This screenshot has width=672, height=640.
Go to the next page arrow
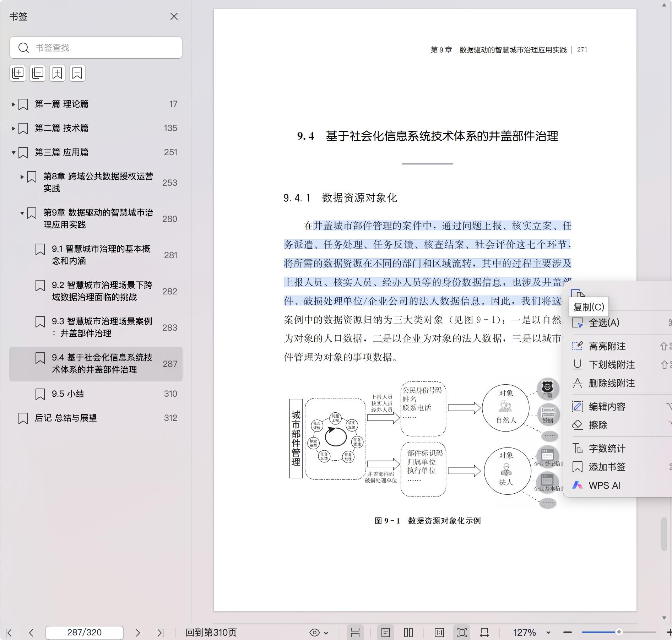pos(138,633)
